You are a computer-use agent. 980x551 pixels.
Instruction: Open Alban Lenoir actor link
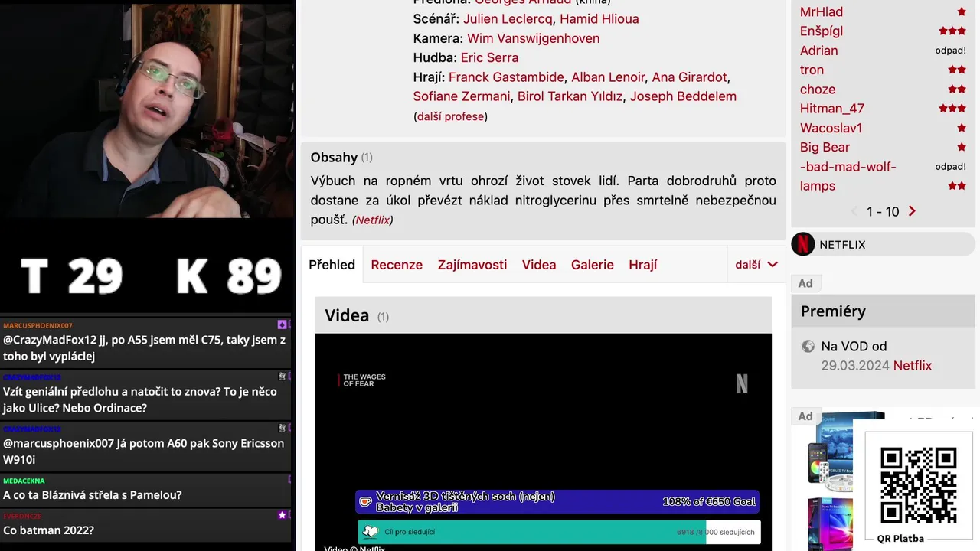[x=608, y=77]
